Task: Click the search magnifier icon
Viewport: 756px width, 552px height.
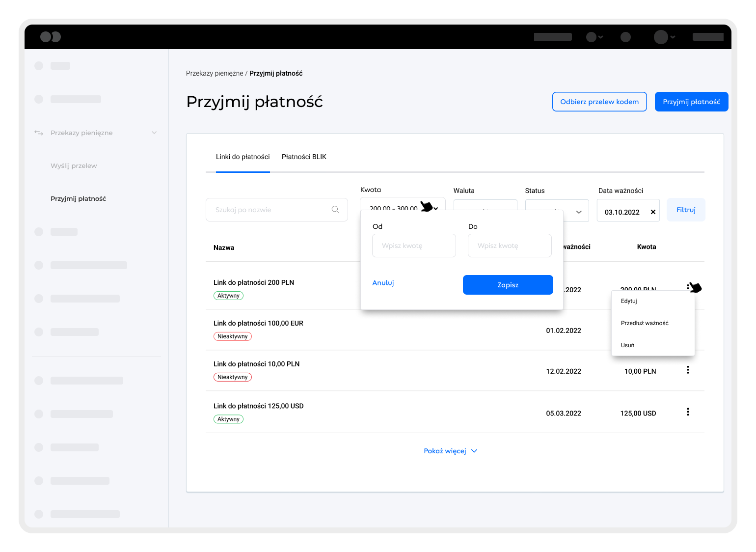Action: pos(335,210)
